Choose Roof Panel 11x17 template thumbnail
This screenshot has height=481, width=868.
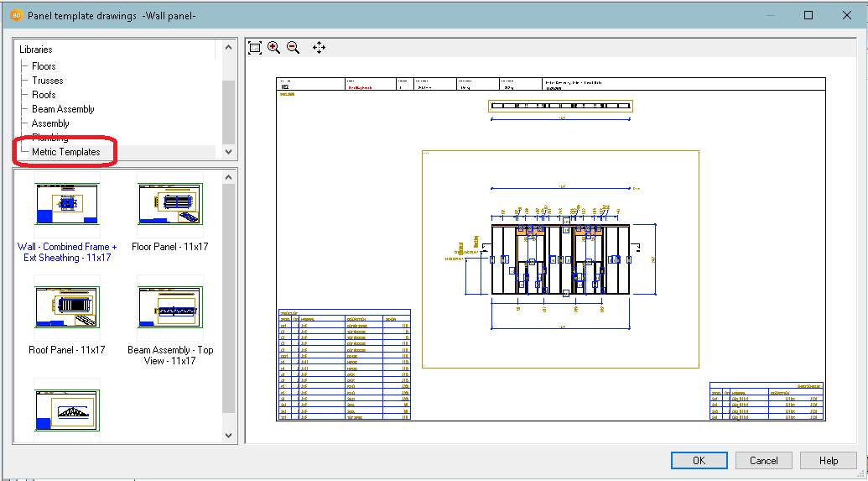tap(67, 307)
